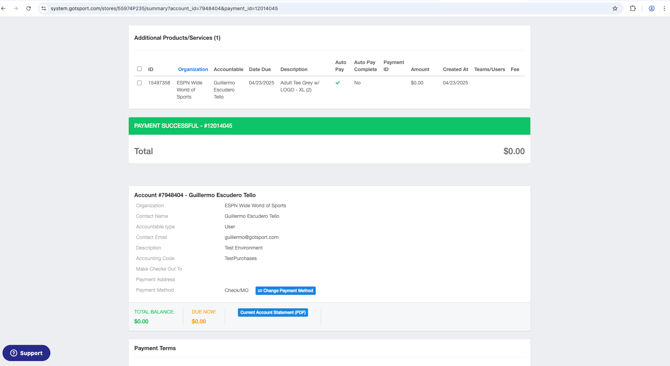This screenshot has height=366, width=670.
Task: Click the guillermo@gotsport.com contact email
Action: 251,237
